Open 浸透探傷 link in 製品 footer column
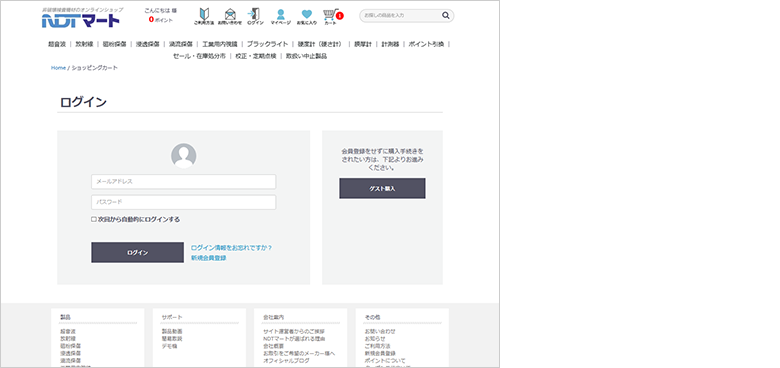The width and height of the screenshot is (780, 368). 71,353
